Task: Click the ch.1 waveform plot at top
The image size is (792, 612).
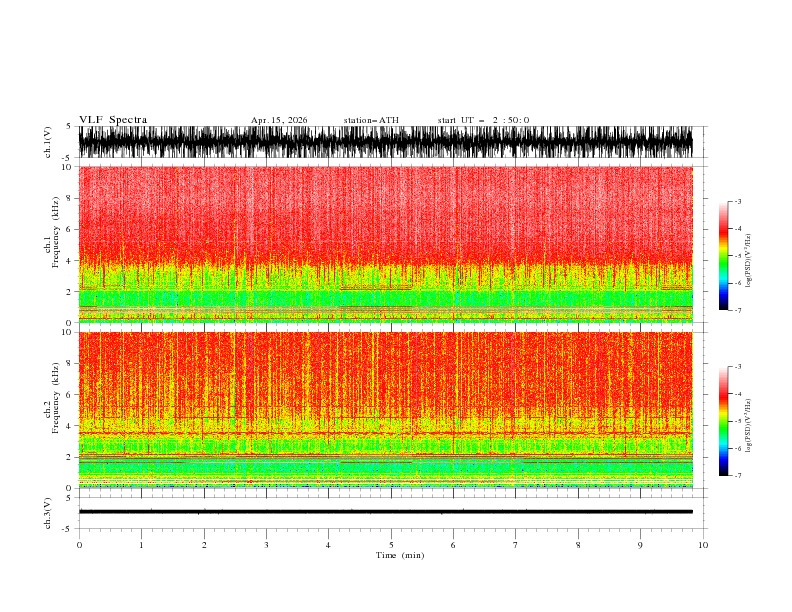Action: [386, 142]
